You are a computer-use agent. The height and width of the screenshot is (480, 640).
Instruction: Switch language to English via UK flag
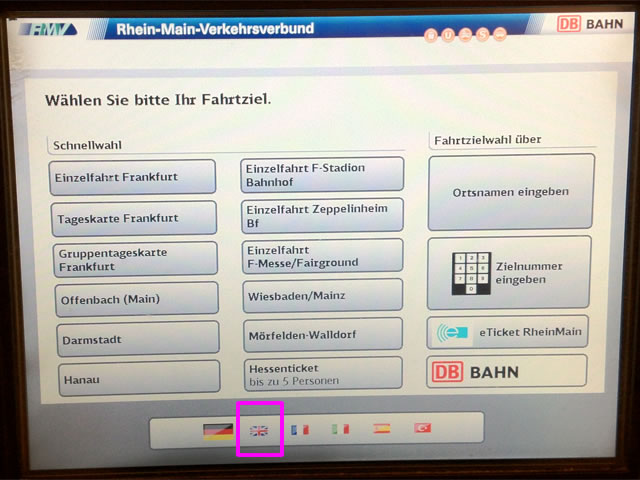[259, 430]
